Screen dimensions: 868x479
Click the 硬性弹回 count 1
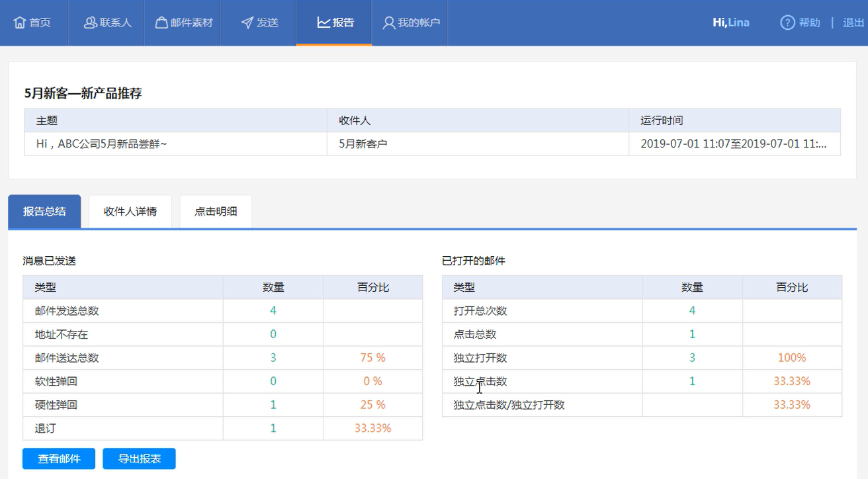(273, 405)
